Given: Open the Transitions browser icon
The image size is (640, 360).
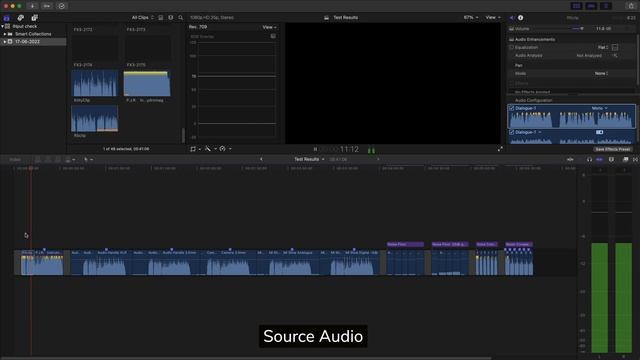Looking at the screenshot, I should pos(636,160).
